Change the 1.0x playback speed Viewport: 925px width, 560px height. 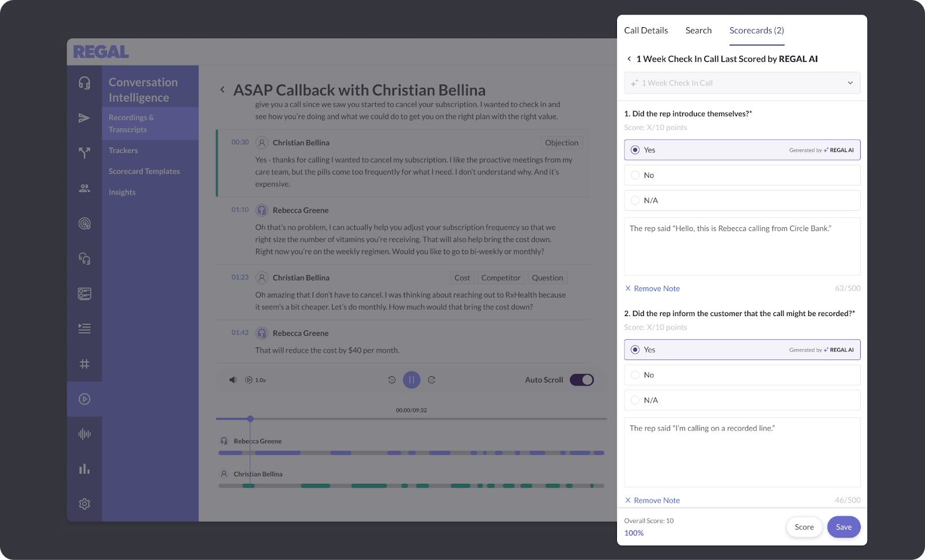256,380
